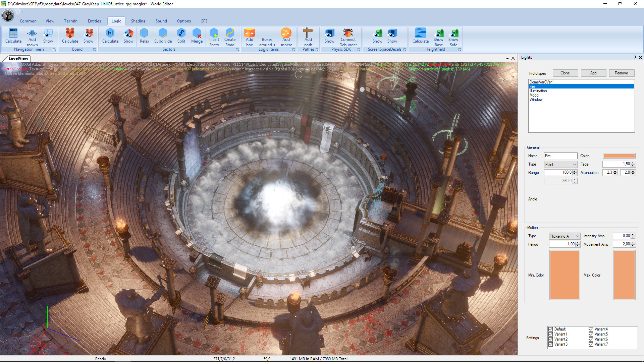Remove the selected light prototype
Viewport: 644px width, 362px height.
(621, 73)
